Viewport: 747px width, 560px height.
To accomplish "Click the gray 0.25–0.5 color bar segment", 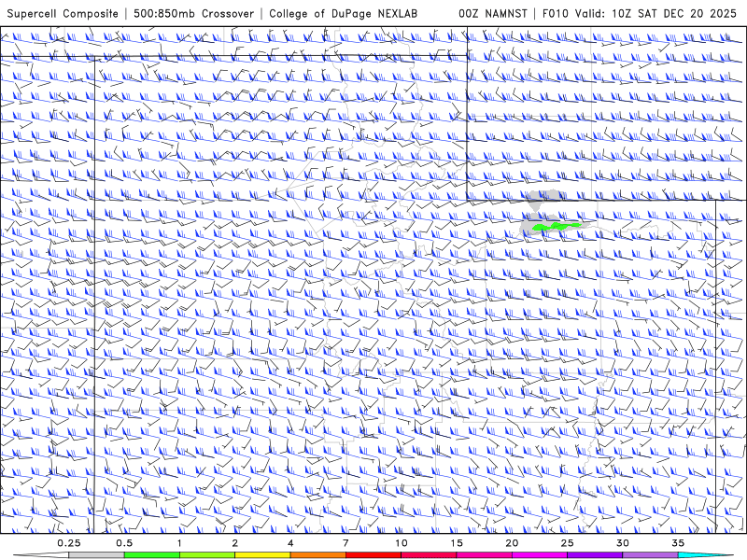I will click(x=97, y=555).
